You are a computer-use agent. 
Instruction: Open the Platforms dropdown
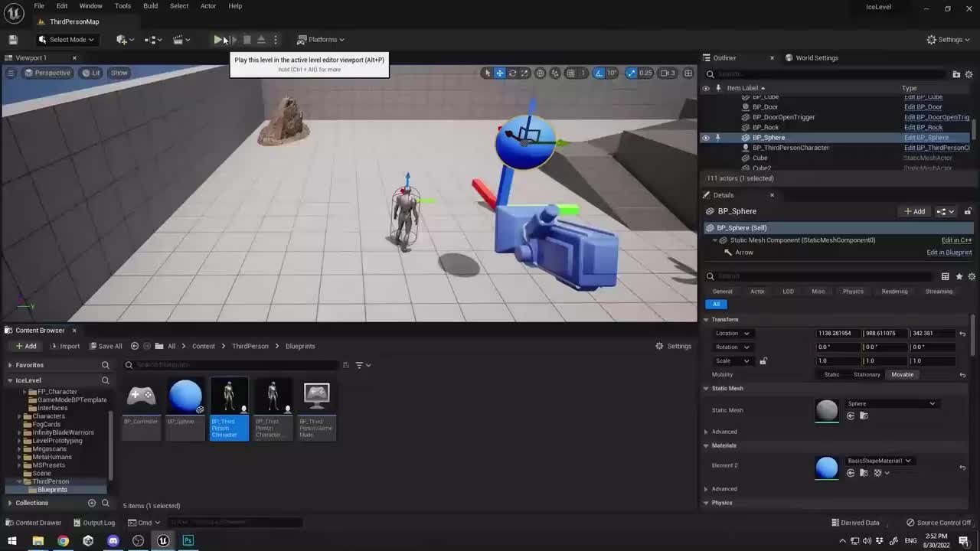pos(321,40)
